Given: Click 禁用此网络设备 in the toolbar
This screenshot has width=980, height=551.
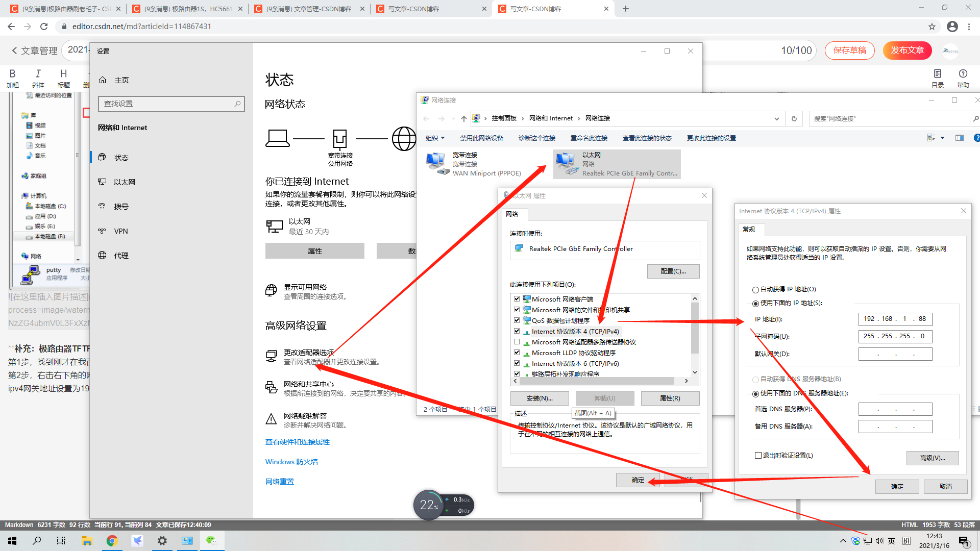Looking at the screenshot, I should (x=481, y=138).
